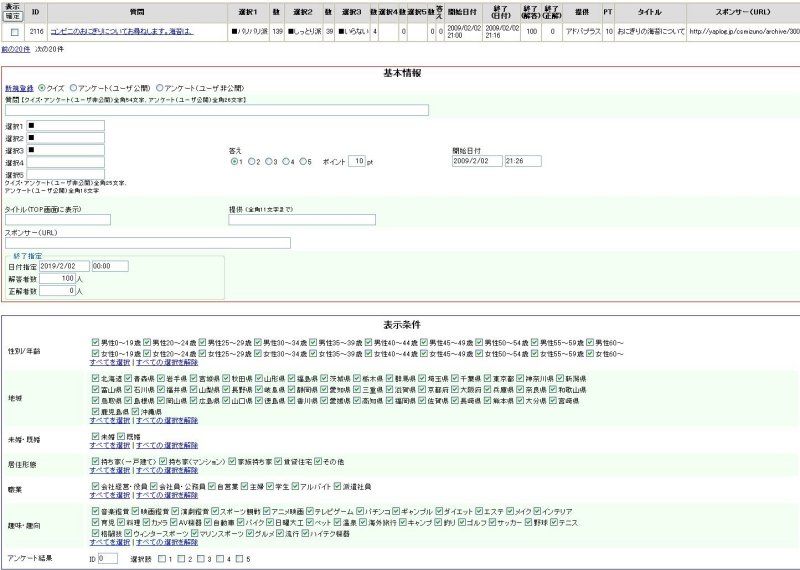Click the 確定 button in the table header
The image size is (800, 570).
coord(14,16)
